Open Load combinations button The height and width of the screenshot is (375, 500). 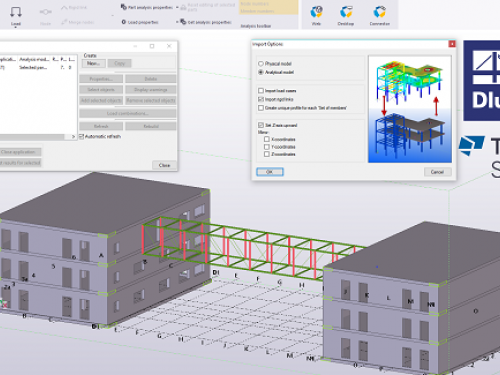tap(128, 113)
